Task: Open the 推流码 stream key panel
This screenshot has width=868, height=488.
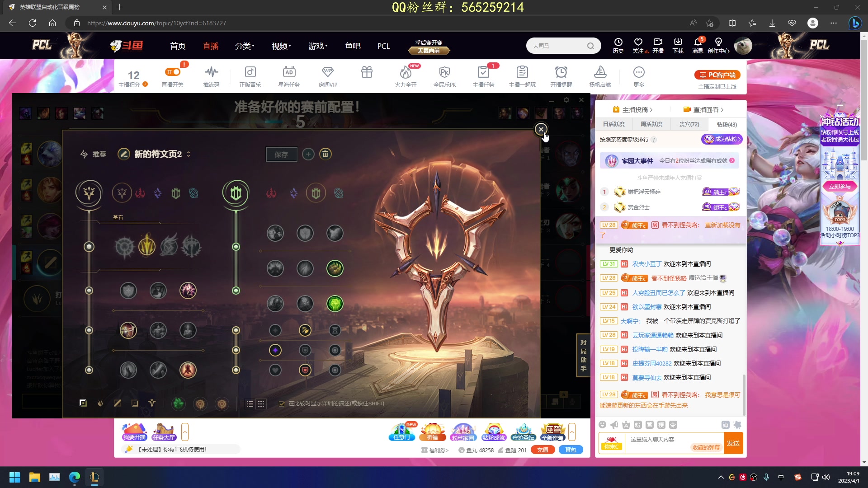Action: pos(211,76)
